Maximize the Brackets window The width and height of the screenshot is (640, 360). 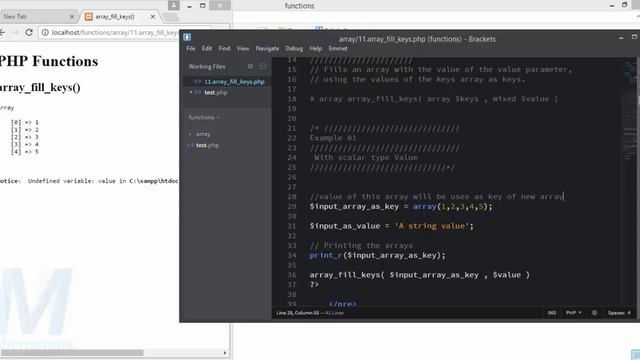pos(634,37)
